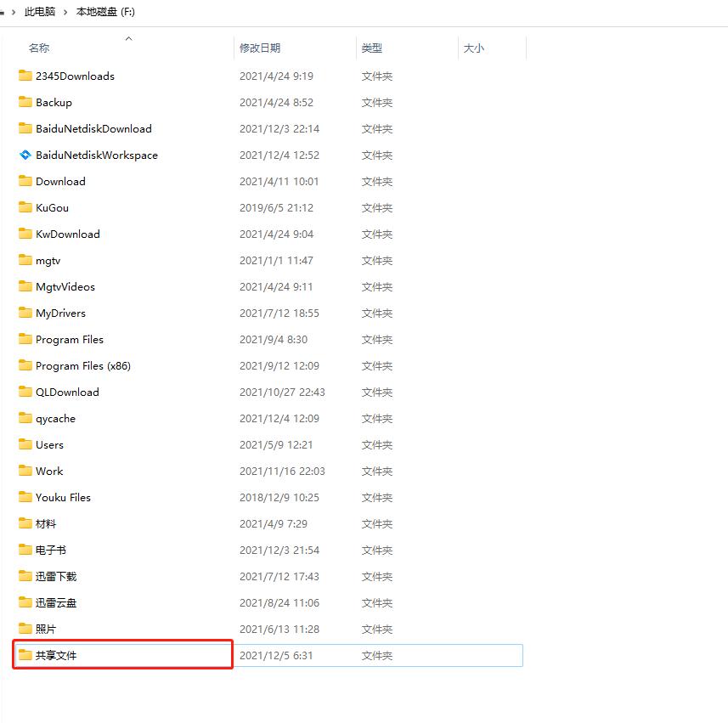This screenshot has width=728, height=723.
Task: Click the 本地磁盘 (F:) breadcrumb item
Action: 104,12
